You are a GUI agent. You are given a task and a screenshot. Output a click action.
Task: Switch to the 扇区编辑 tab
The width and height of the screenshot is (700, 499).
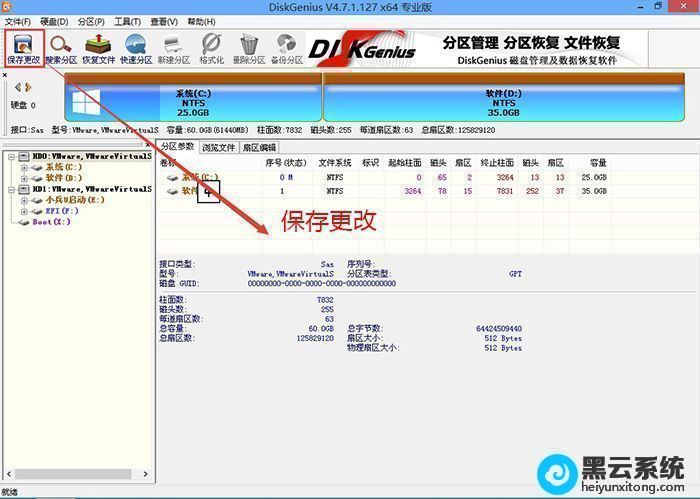coord(259,147)
